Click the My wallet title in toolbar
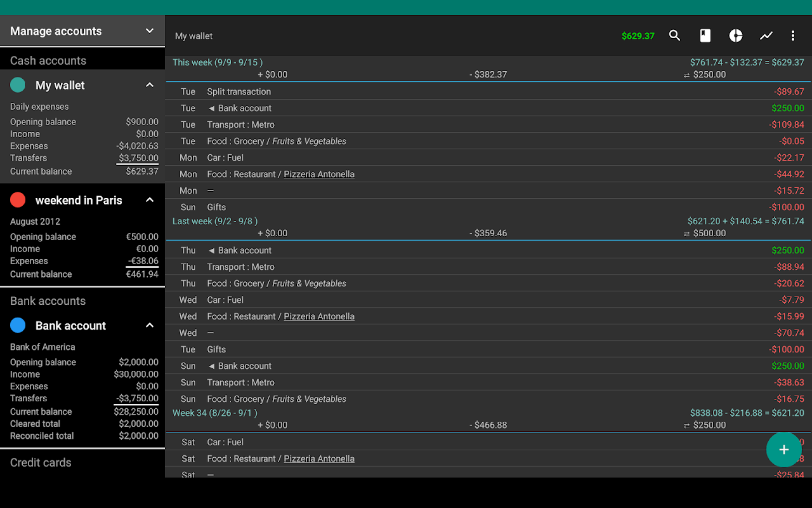 click(x=193, y=36)
